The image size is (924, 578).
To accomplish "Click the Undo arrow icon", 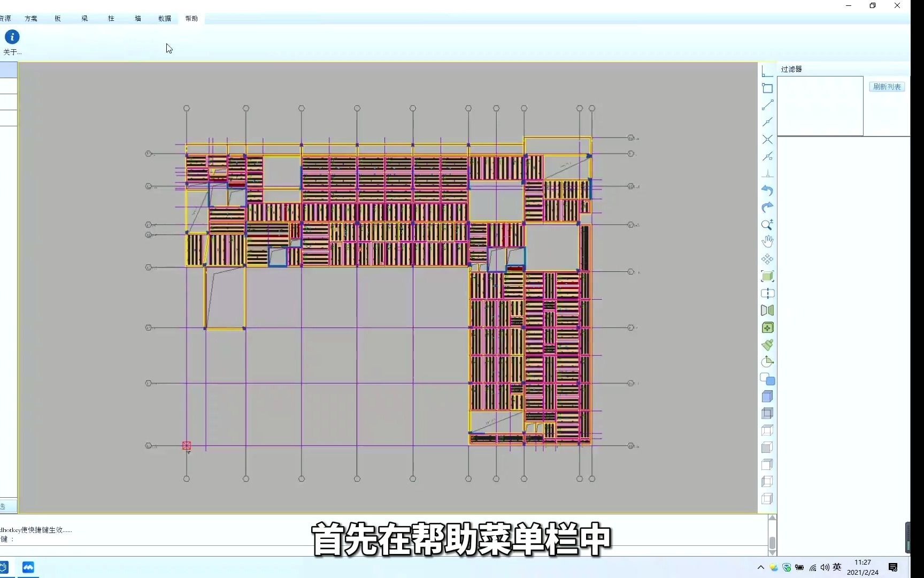I will pyautogui.click(x=767, y=191).
